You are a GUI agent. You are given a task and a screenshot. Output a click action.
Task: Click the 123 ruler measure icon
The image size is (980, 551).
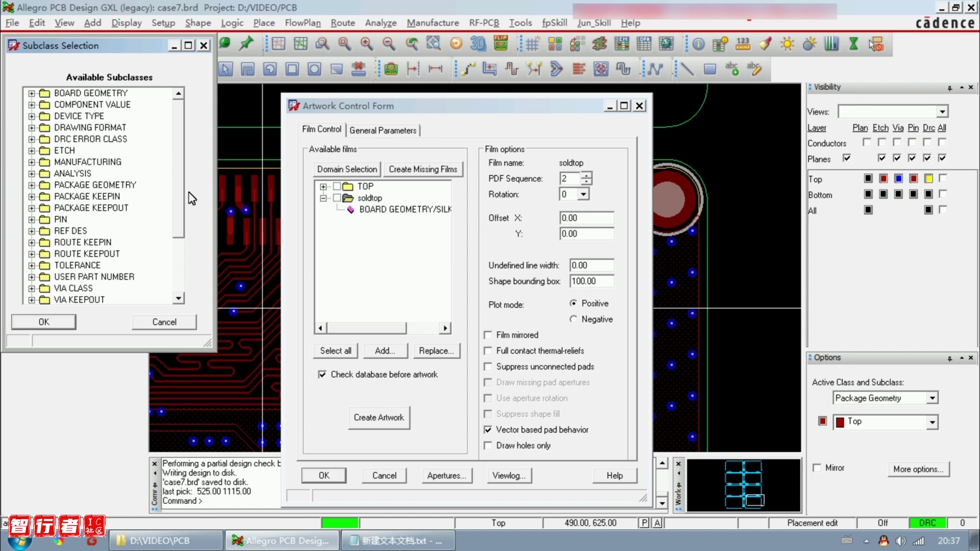(743, 44)
